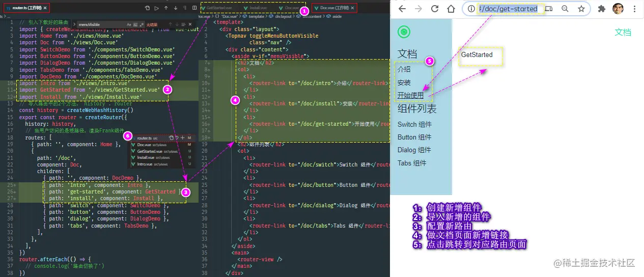Open the 开始使用 sidebar link
Screen dimensions: 644x277
[x=411, y=95]
